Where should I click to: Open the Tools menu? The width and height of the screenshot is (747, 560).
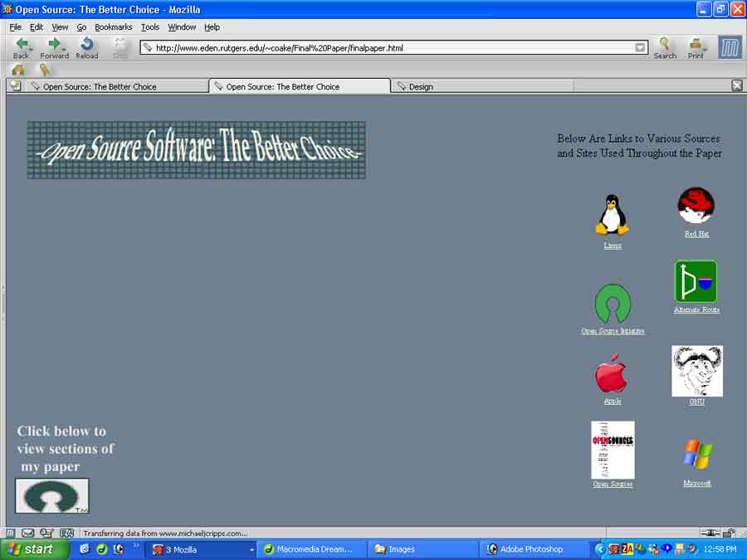pos(150,27)
